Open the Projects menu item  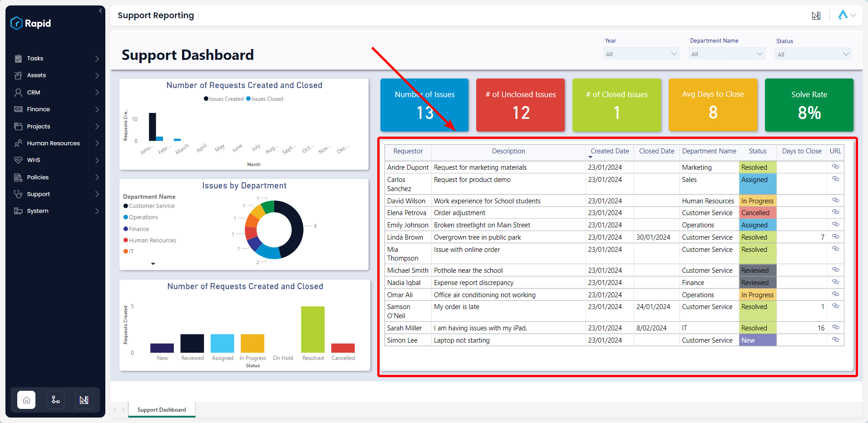coord(55,126)
